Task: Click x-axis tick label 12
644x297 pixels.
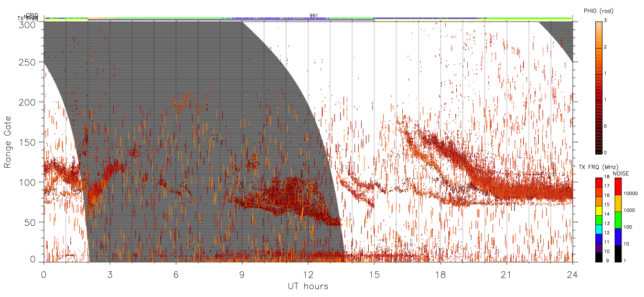Action: click(x=308, y=274)
